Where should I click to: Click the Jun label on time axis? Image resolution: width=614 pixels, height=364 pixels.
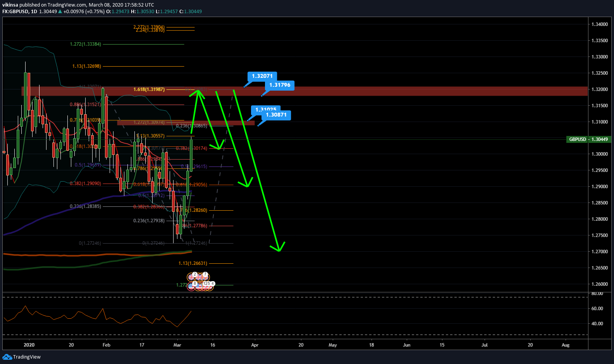407,345
